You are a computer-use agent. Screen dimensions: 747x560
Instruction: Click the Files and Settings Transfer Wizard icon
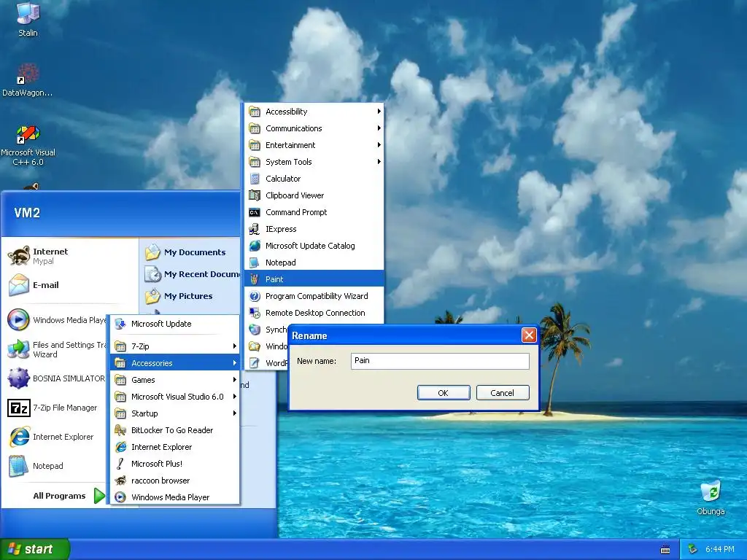pos(18,349)
